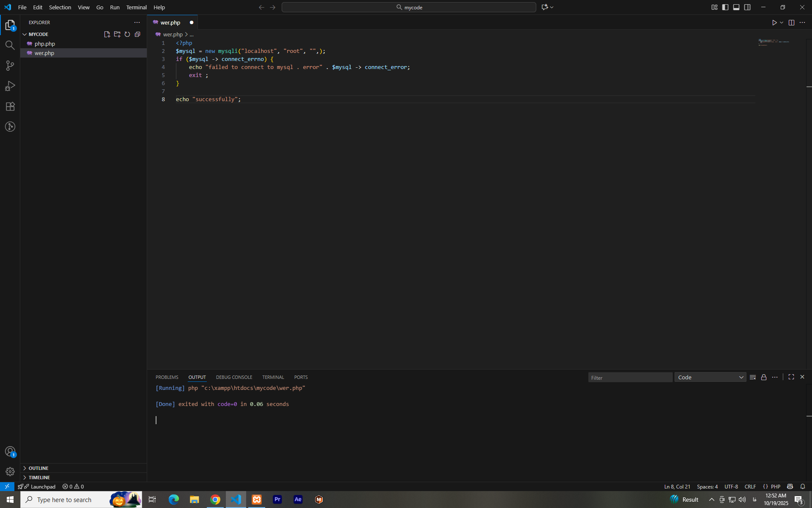Open Run and Debug view
This screenshot has width=812, height=508.
[10, 86]
